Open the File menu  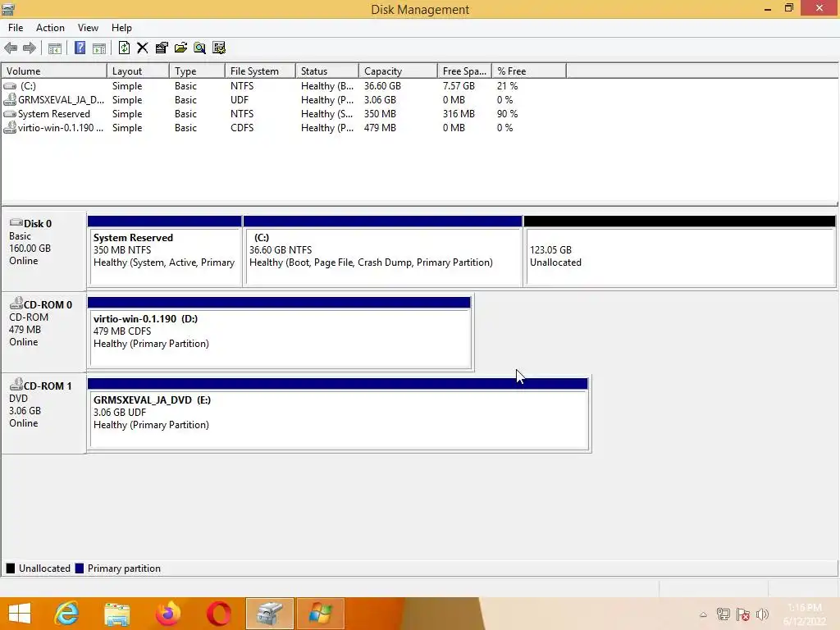(x=16, y=28)
